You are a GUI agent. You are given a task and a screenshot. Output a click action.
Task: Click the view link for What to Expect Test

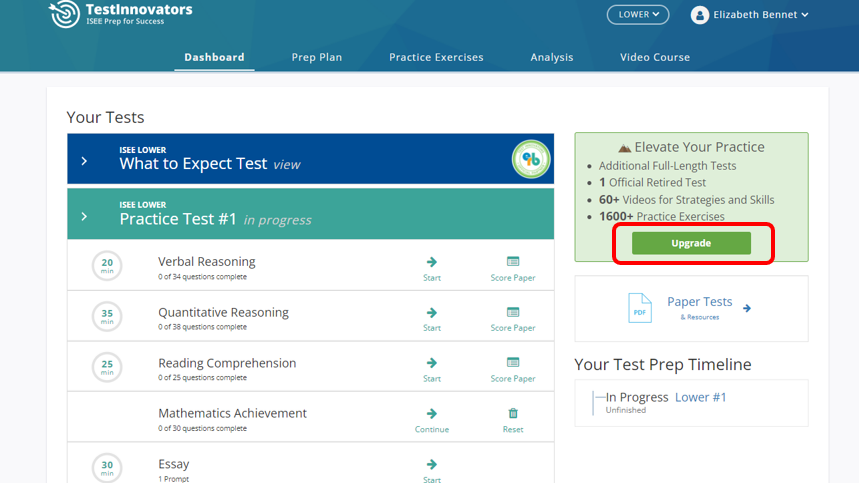[x=287, y=164]
